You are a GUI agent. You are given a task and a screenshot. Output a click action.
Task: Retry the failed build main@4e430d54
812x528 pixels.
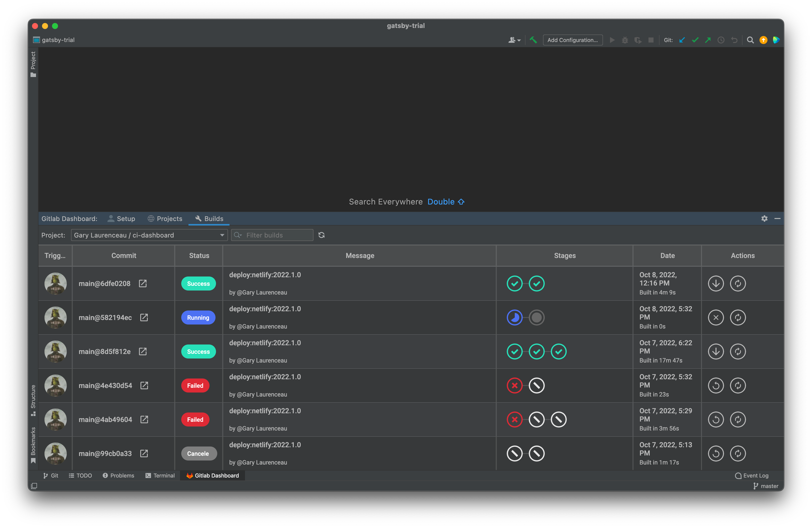pyautogui.click(x=716, y=385)
